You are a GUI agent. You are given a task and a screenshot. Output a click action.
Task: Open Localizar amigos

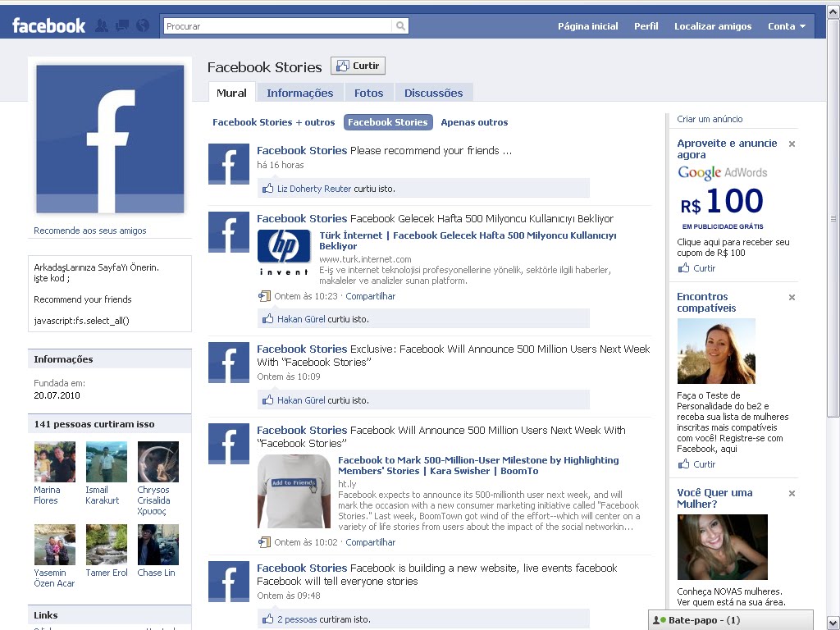pyautogui.click(x=713, y=26)
